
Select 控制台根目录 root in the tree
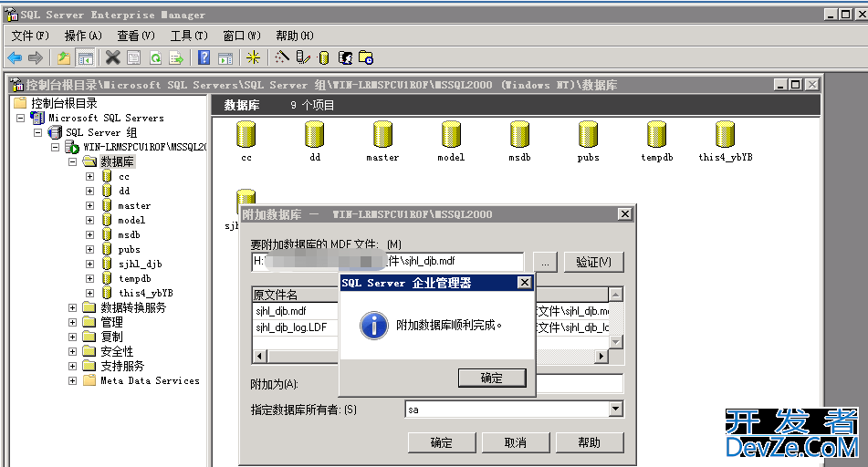(x=64, y=103)
